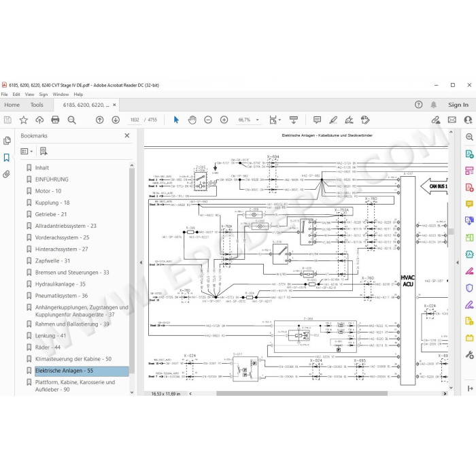The width and height of the screenshot is (476, 476).
Task: Click the horizontal document scrollbar
Action: click(302, 394)
